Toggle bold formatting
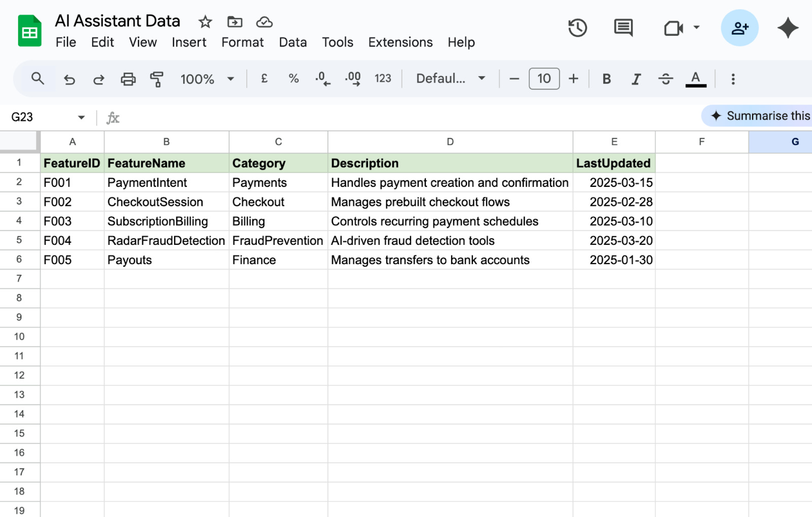The image size is (812, 517). 606,79
